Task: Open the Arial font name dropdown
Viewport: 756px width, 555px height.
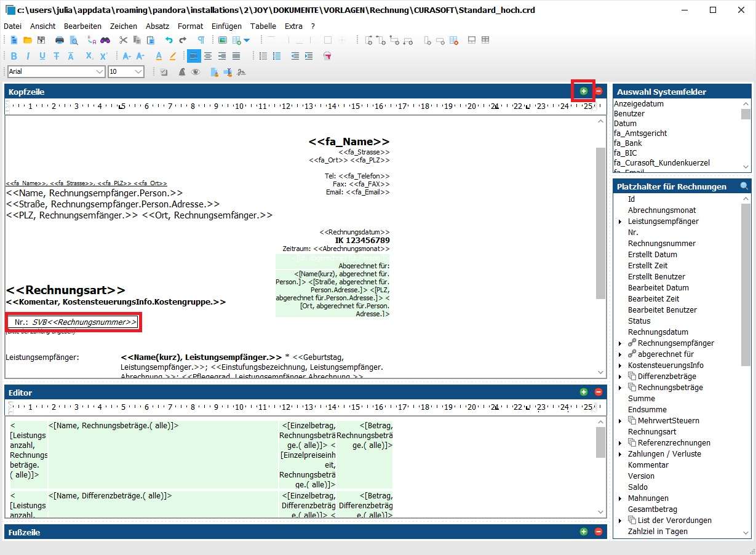Action: tap(100, 72)
